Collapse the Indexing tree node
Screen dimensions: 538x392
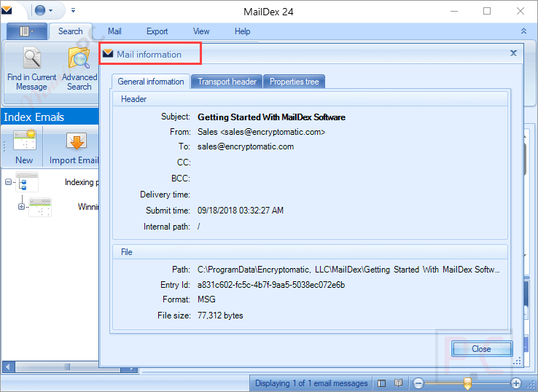8,182
